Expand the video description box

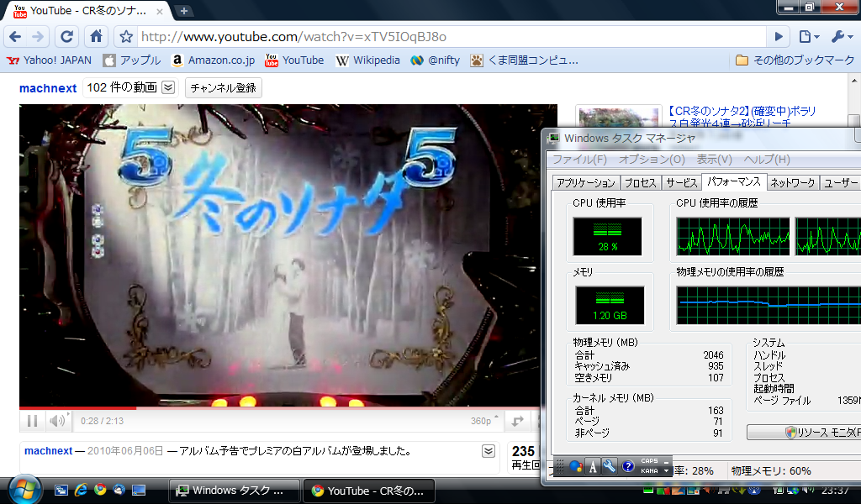[489, 451]
